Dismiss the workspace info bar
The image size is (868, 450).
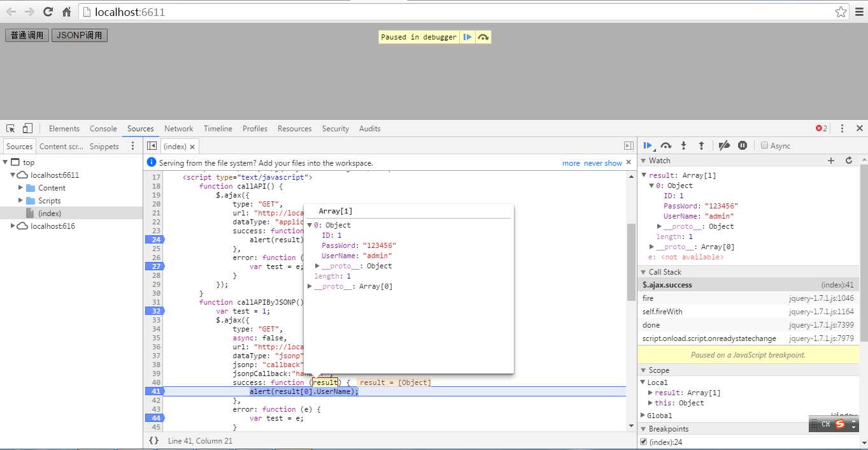629,163
